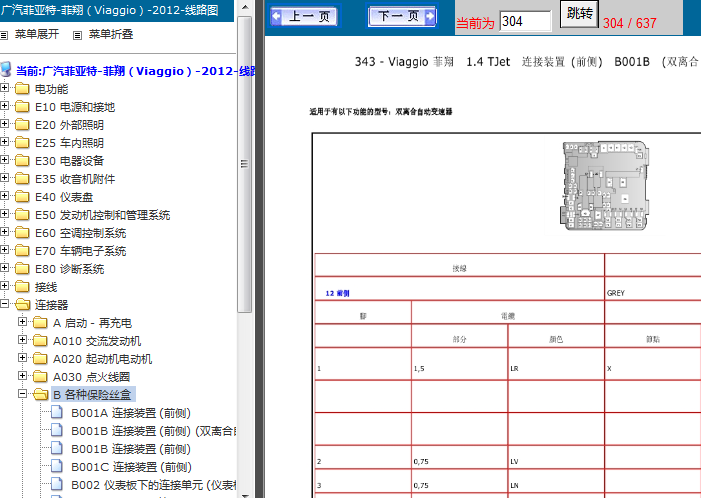The image size is (701, 498).
Task: Click open folder icon of 连接器
Action: pyautogui.click(x=22, y=304)
